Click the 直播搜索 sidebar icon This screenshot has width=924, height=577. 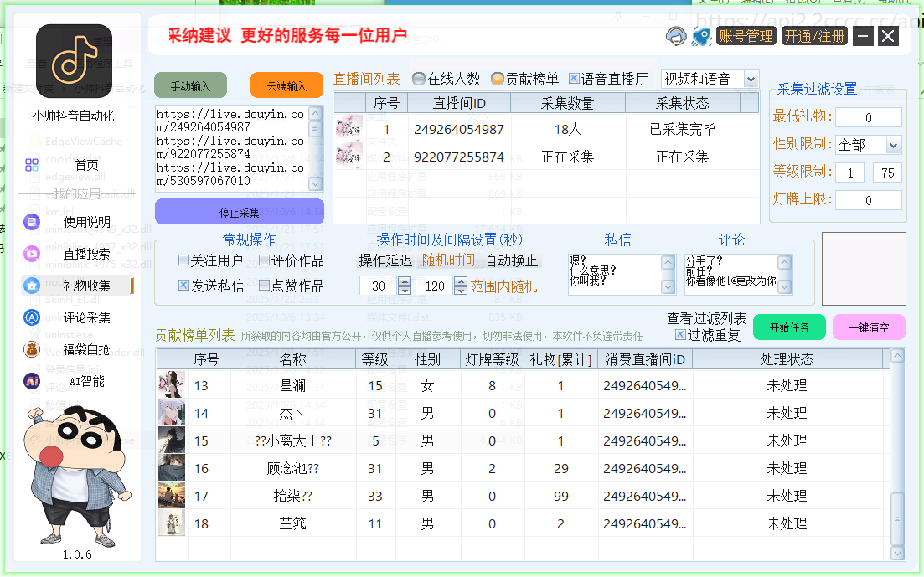point(32,253)
